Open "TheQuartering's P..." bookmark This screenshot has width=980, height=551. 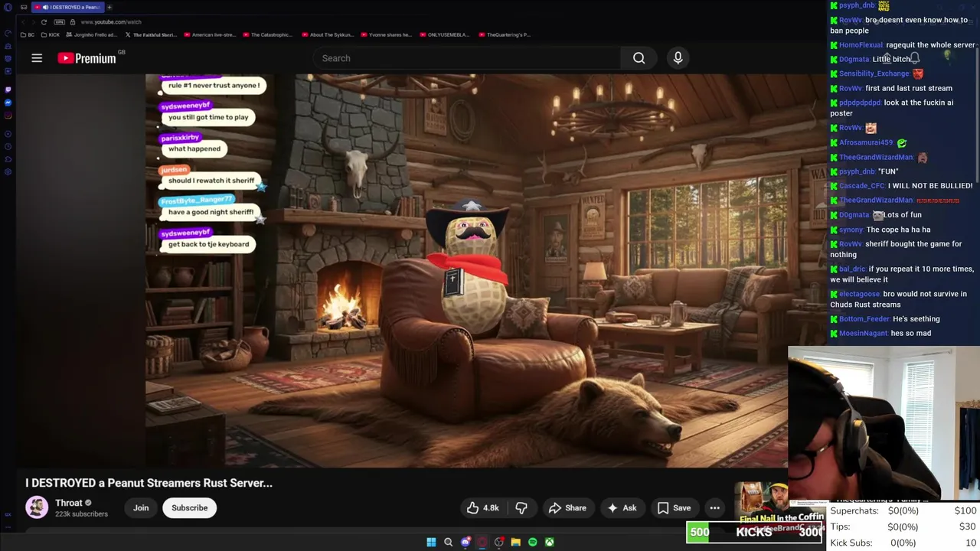click(x=504, y=34)
